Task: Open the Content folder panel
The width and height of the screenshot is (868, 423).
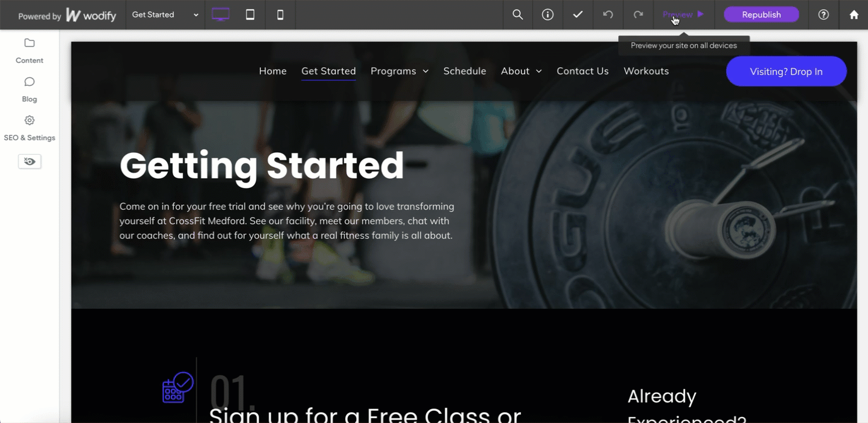Action: point(30,51)
